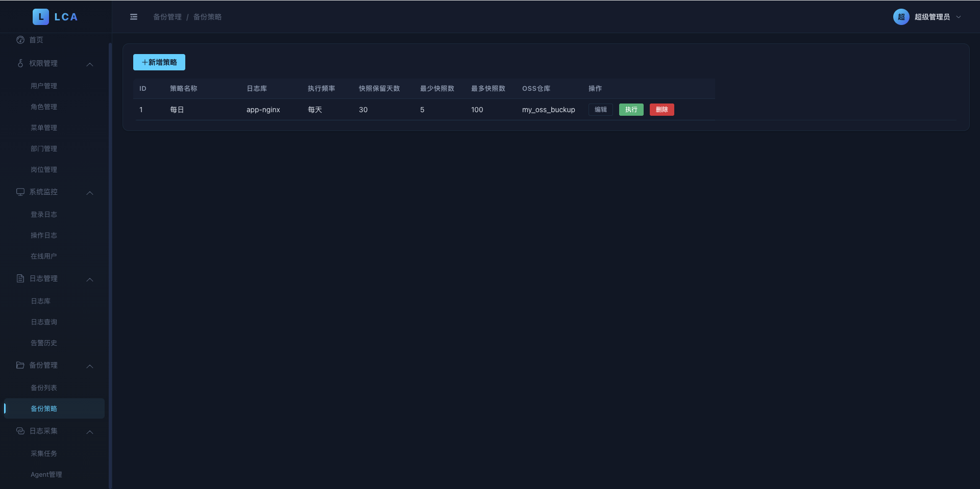The width and height of the screenshot is (980, 489).
Task: Click the sidebar vertical scrollbar
Action: tap(110, 265)
